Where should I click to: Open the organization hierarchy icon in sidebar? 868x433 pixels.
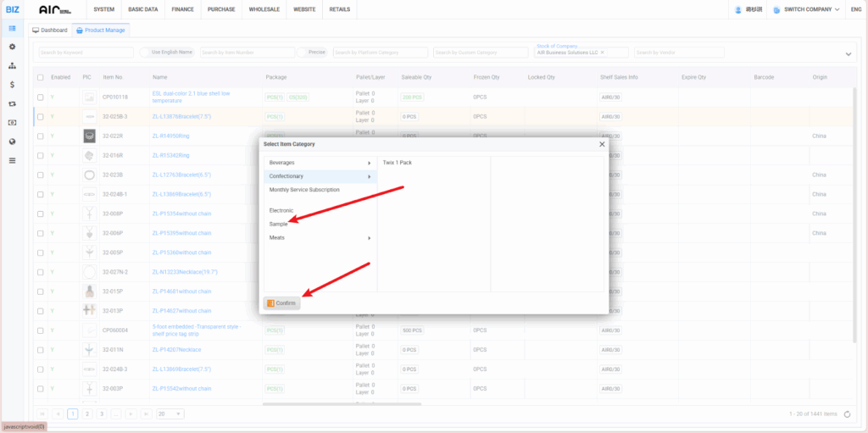pyautogui.click(x=12, y=65)
